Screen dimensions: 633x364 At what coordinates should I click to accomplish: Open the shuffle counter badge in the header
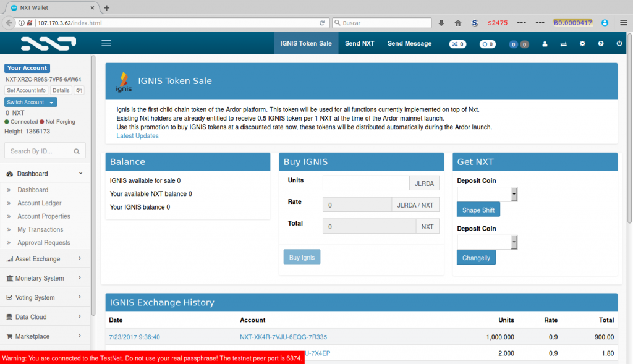point(457,44)
